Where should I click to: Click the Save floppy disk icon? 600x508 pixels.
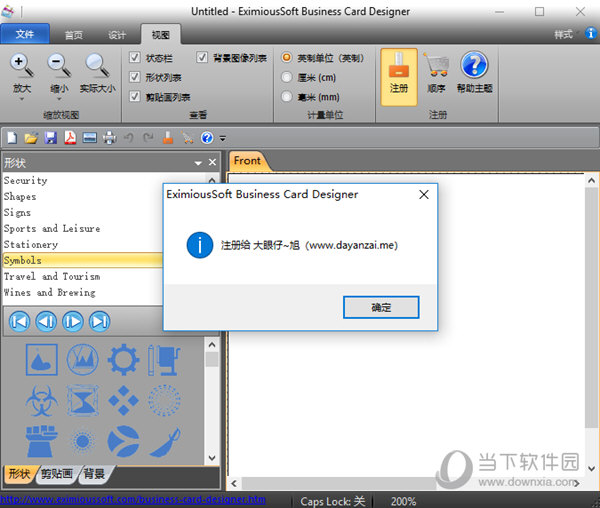coord(51,138)
